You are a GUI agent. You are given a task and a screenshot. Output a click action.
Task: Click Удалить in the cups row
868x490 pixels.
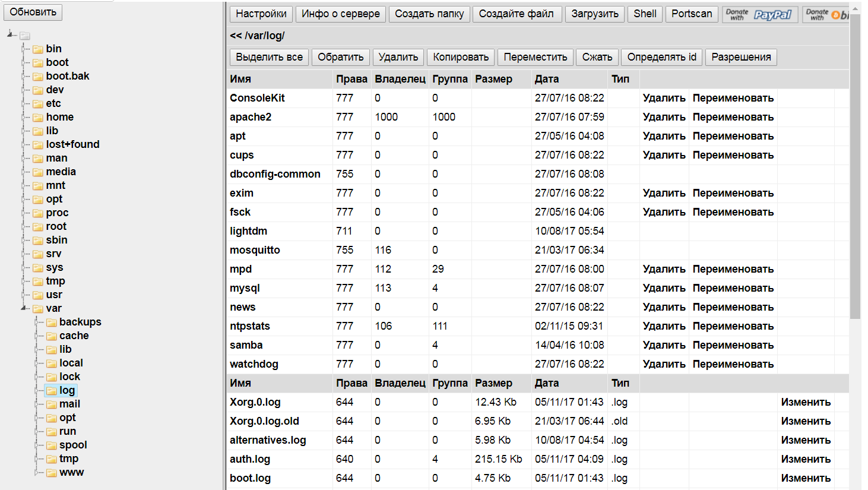click(x=664, y=155)
